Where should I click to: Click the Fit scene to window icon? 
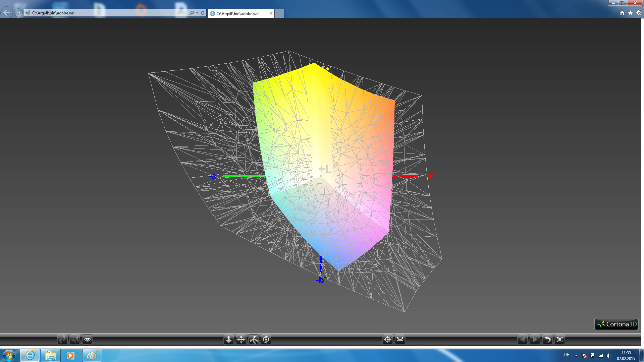click(x=560, y=340)
